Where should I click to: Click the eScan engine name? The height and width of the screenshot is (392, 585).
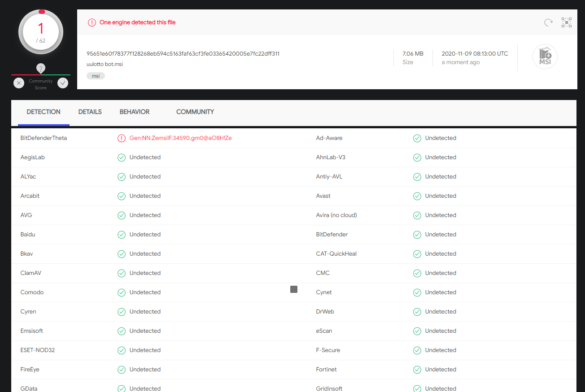pos(324,331)
